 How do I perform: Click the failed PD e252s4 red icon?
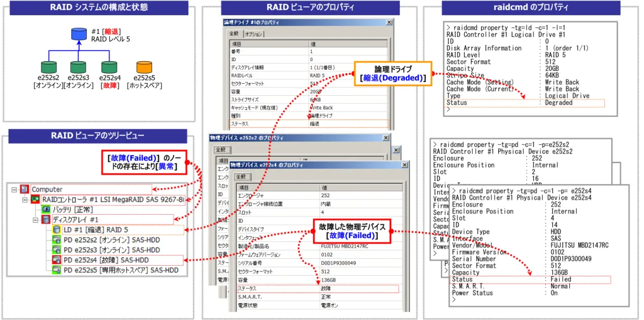(x=56, y=260)
